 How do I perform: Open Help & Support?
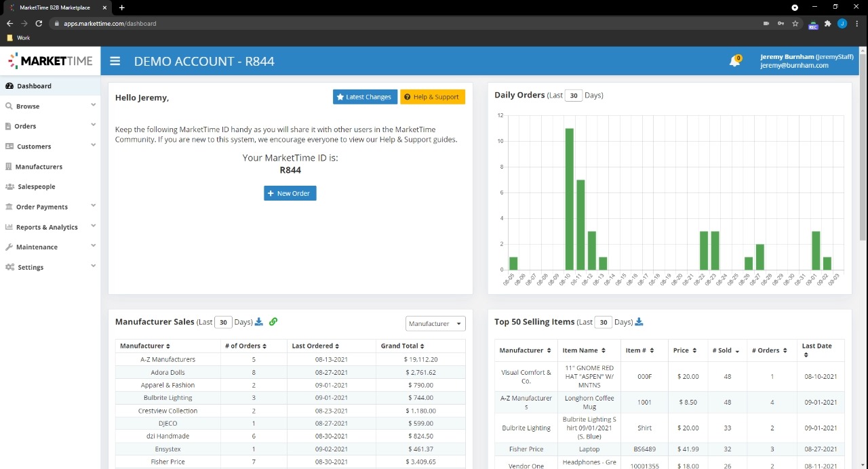433,97
